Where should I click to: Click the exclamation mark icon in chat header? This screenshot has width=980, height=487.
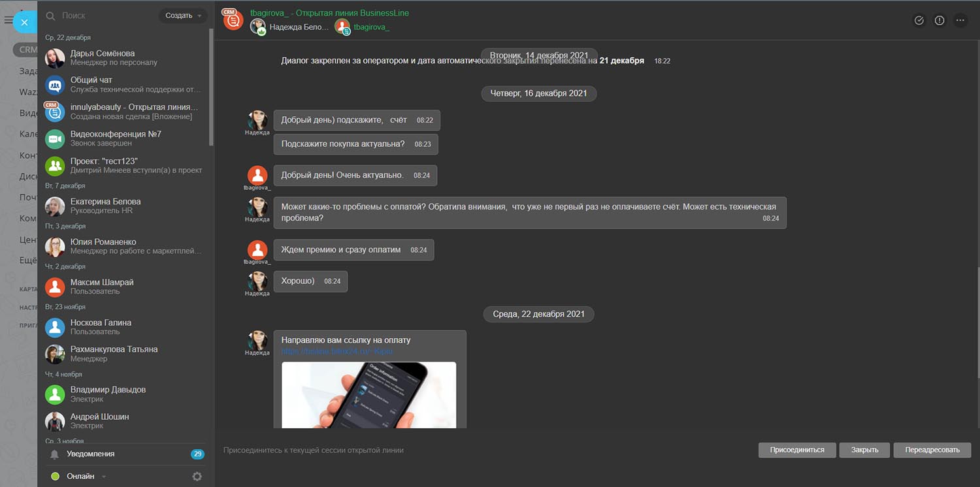point(939,20)
